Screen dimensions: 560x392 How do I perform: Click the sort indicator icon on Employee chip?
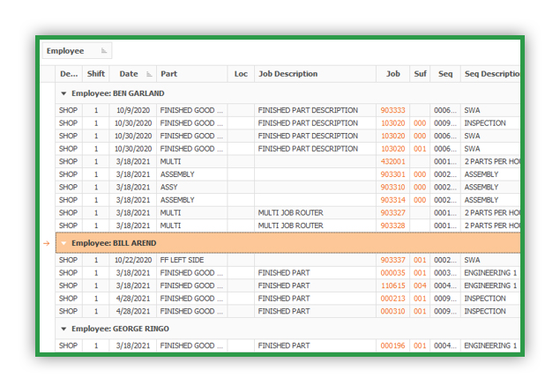pyautogui.click(x=104, y=50)
